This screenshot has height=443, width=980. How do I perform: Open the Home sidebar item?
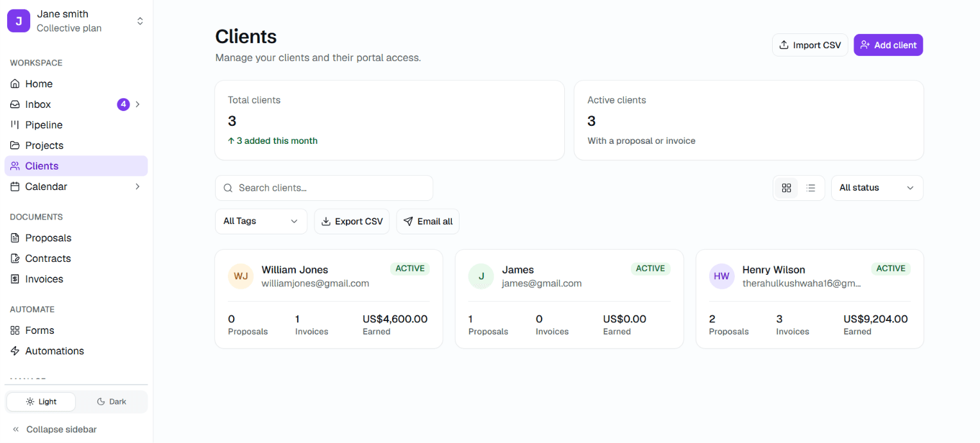point(76,83)
